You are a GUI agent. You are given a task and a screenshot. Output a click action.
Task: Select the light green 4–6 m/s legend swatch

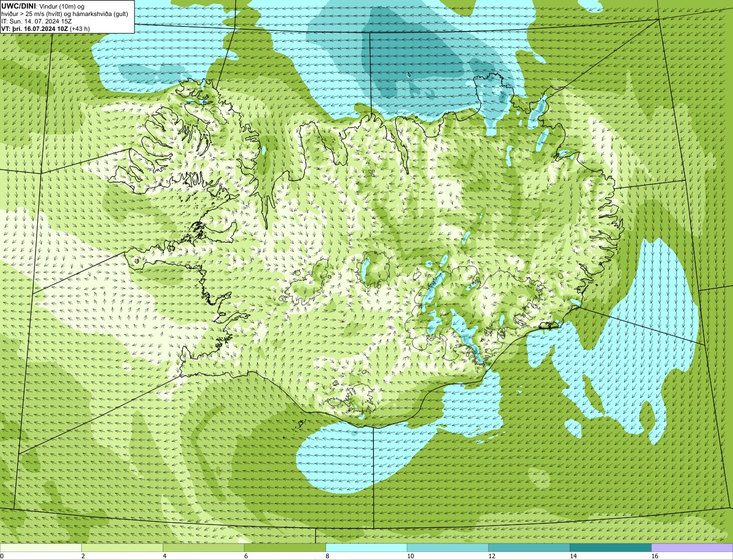(203, 547)
